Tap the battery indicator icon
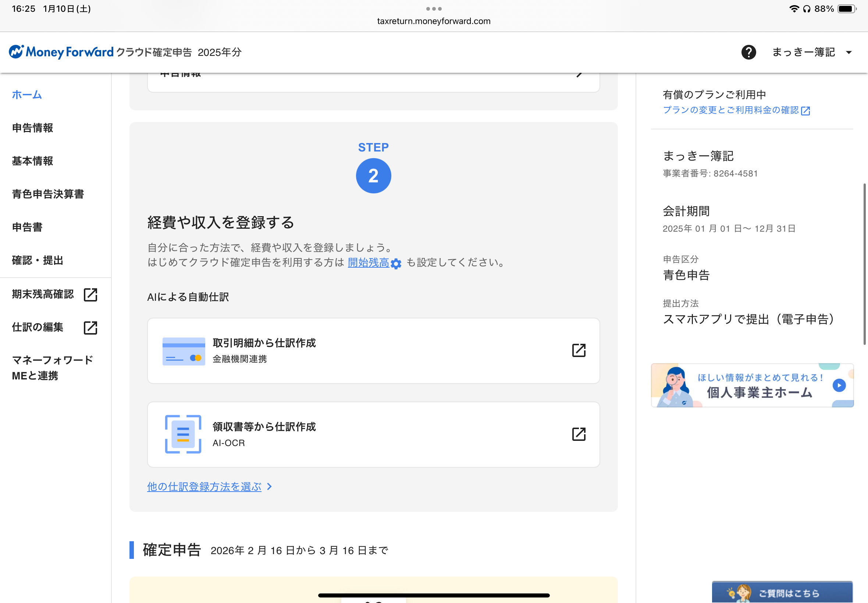Image resolution: width=868 pixels, height=603 pixels. click(847, 9)
